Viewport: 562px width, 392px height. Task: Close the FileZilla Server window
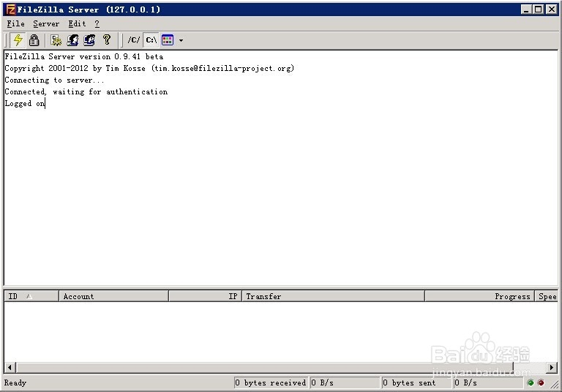point(552,10)
